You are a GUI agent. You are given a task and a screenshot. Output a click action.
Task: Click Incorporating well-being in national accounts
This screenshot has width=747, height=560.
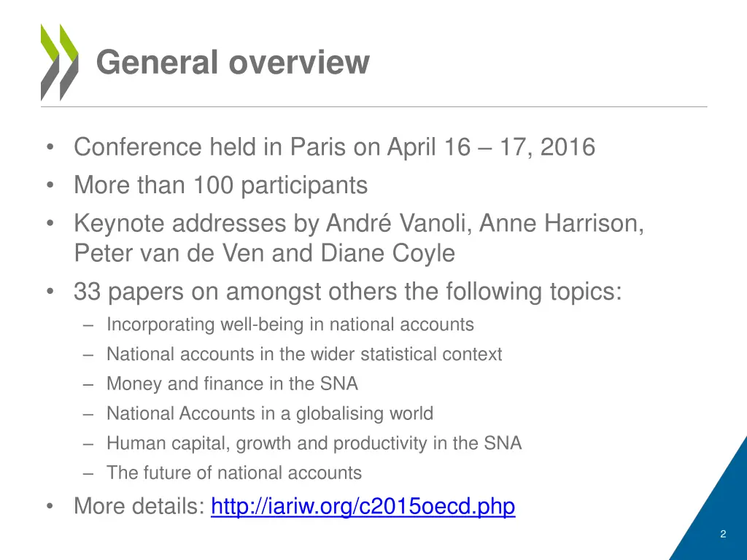(290, 324)
